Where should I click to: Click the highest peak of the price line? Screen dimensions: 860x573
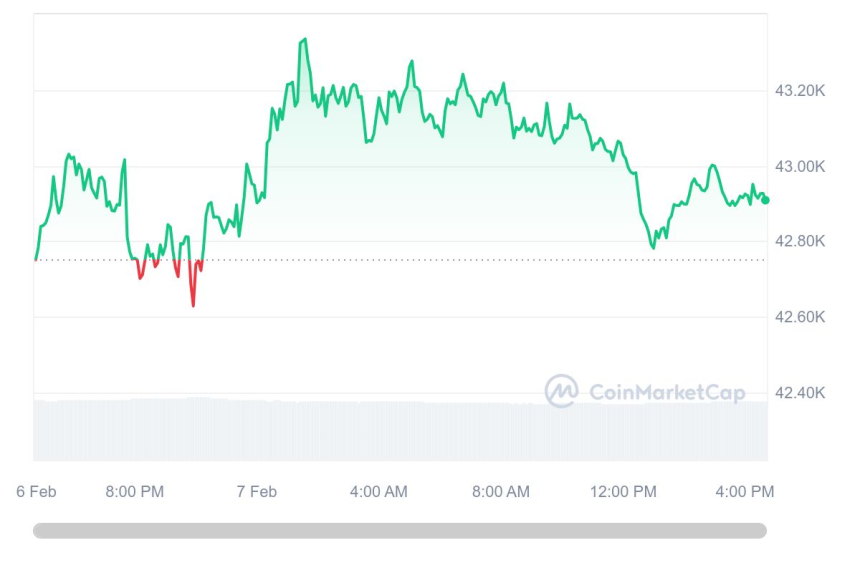pos(305,39)
